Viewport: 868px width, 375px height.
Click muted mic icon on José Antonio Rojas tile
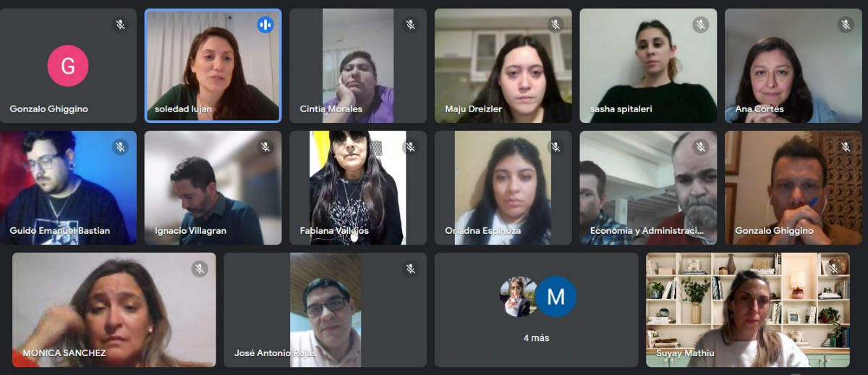point(410,269)
